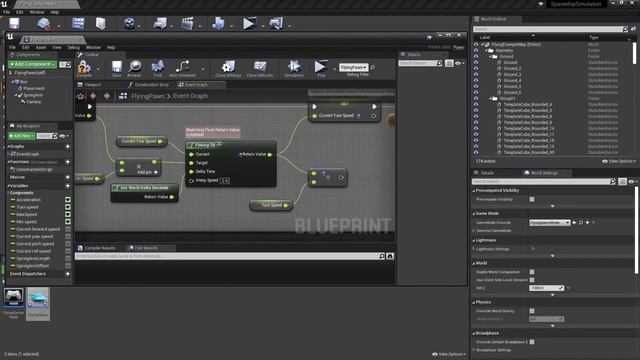The height and width of the screenshot is (360, 640).
Task: Click the Save icon in main editor toolbar
Action: pyautogui.click(x=14, y=23)
